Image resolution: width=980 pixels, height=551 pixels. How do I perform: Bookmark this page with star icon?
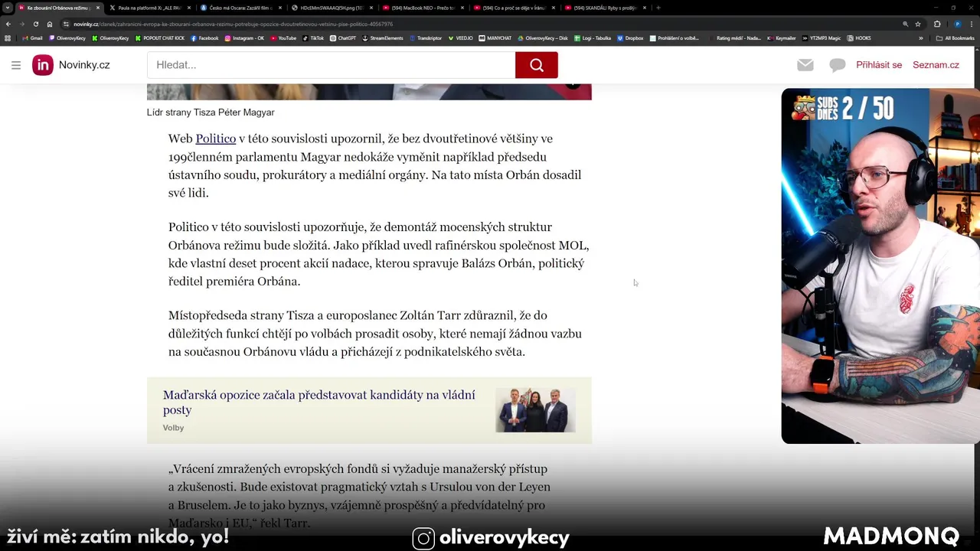(918, 24)
